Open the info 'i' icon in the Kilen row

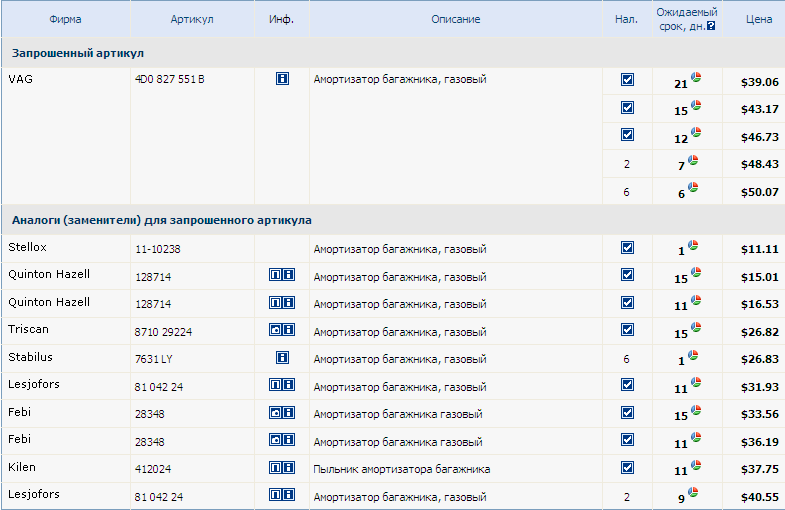click(x=288, y=467)
